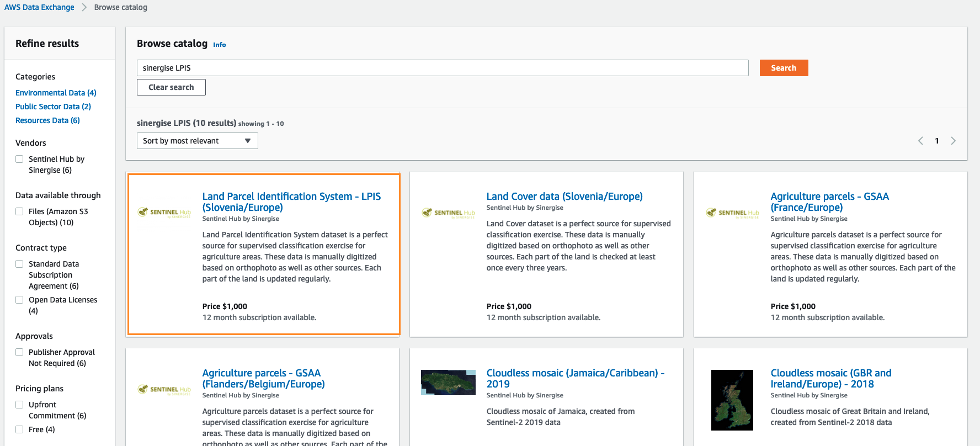This screenshot has height=446, width=980.
Task: Click the 'Refine results' panel heading
Action: tap(47, 44)
